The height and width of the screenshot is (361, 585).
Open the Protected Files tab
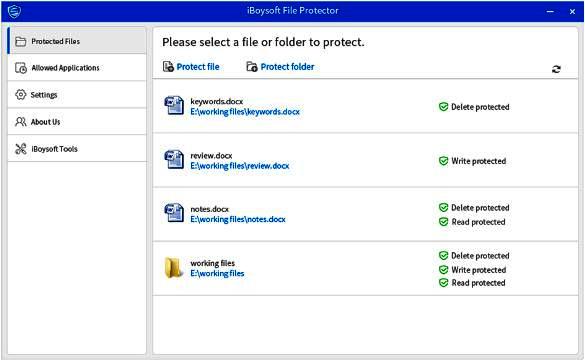tap(77, 41)
